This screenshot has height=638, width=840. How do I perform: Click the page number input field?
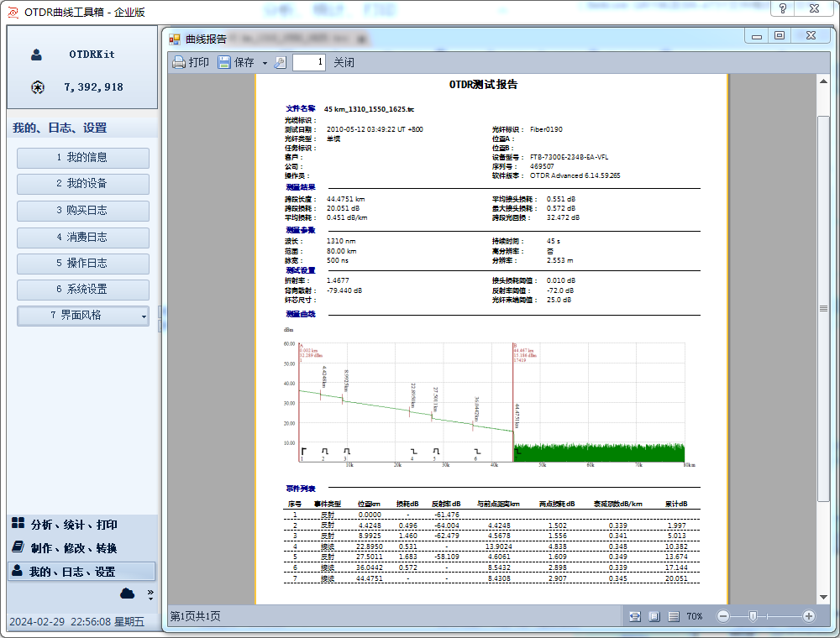[309, 62]
